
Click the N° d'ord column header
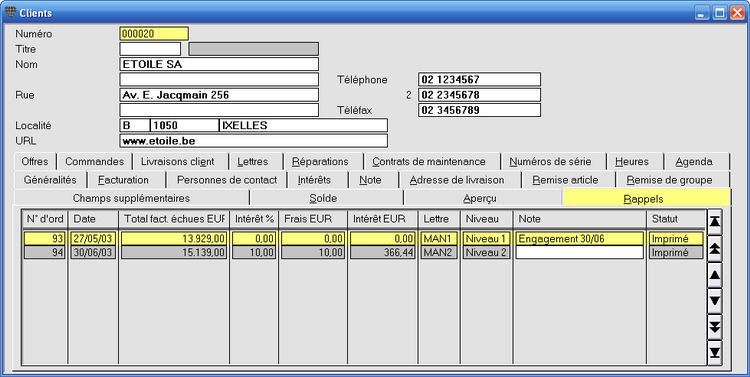45,219
